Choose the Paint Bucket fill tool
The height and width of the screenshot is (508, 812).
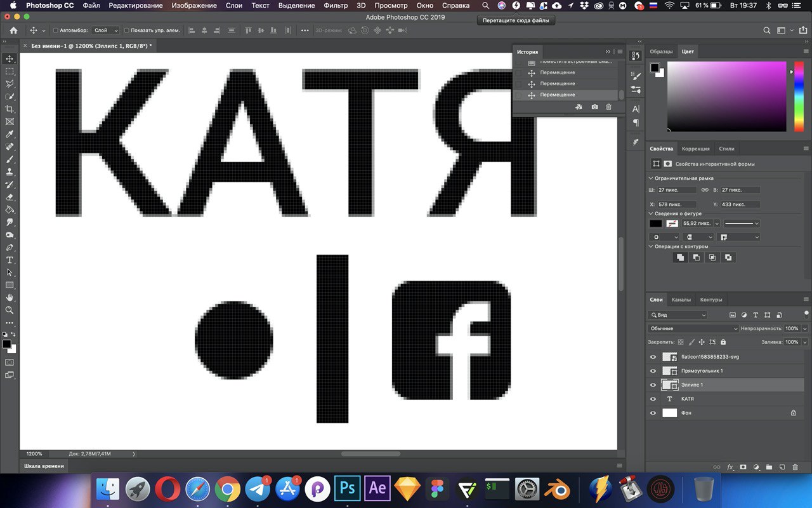click(x=10, y=210)
